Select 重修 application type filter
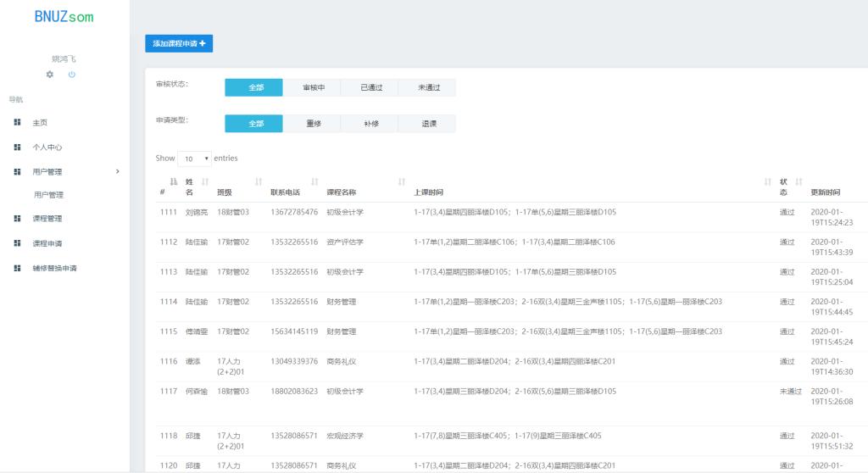 (x=313, y=124)
